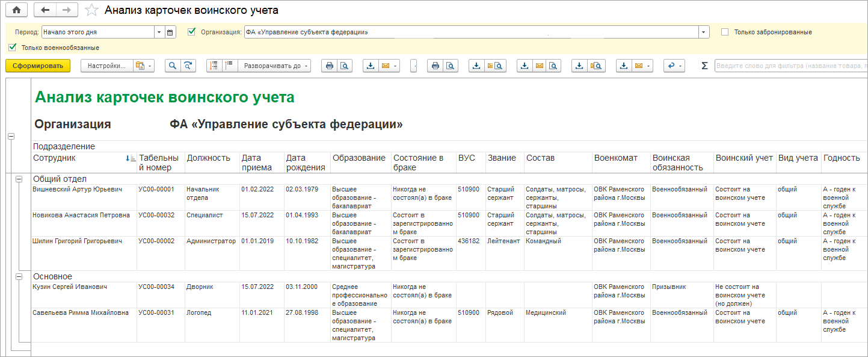Collapse the Основное group
This screenshot has width=868, height=357.
tap(19, 276)
